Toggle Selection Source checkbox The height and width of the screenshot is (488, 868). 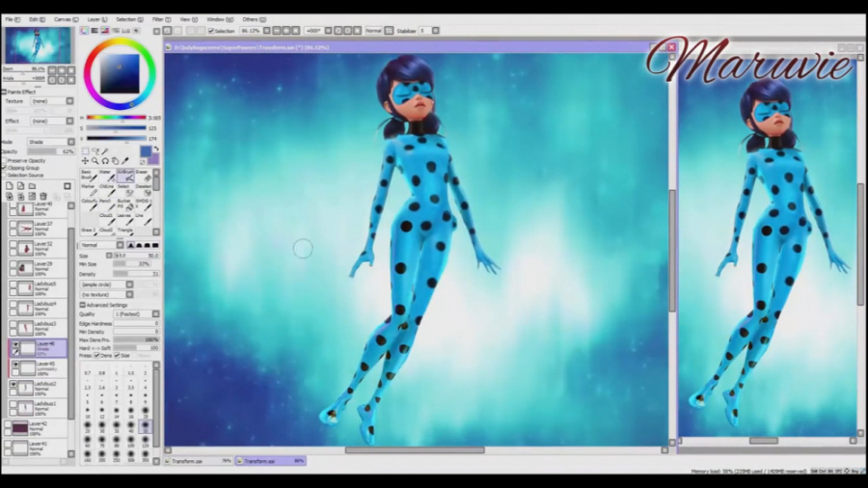click(5, 175)
